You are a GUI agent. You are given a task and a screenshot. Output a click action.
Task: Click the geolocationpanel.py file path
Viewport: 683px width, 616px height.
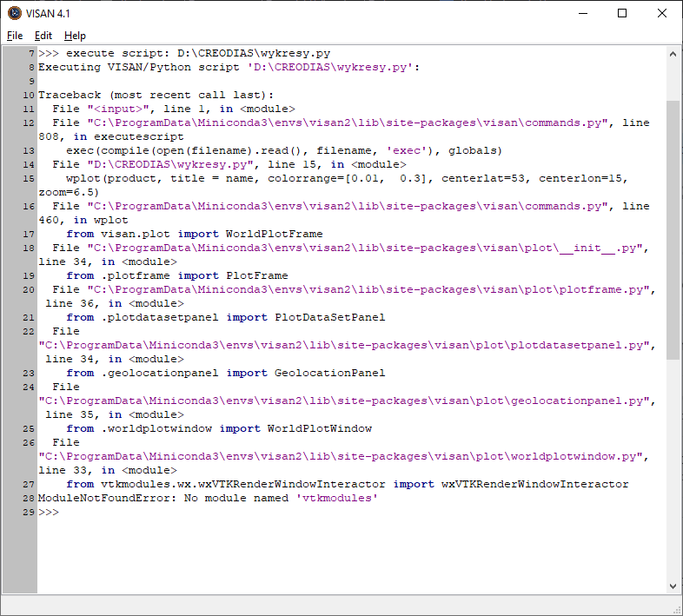pyautogui.click(x=344, y=401)
